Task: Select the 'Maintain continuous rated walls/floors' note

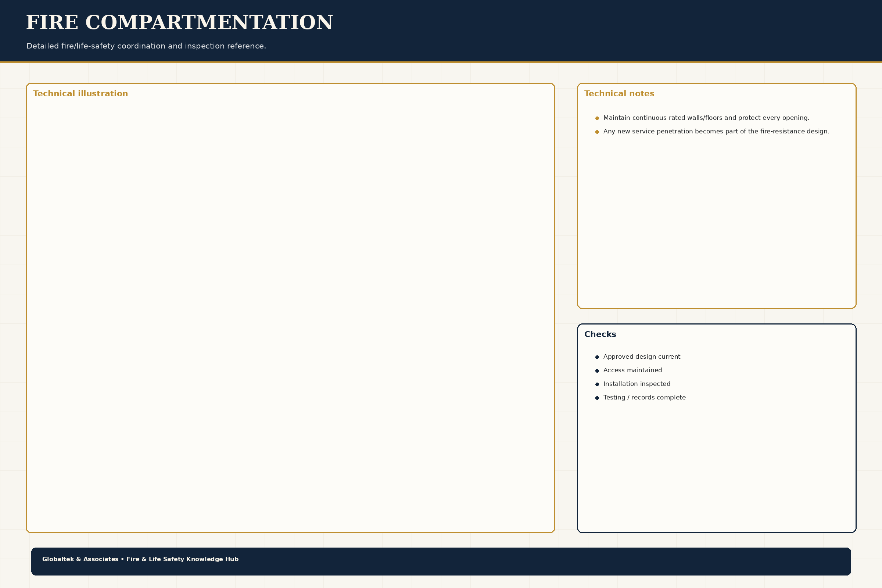Action: (x=706, y=118)
